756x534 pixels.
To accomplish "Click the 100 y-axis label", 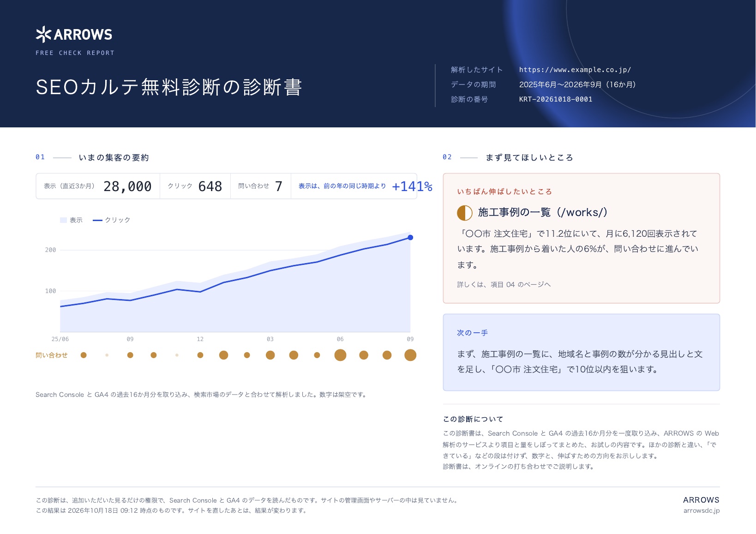I will coord(50,291).
